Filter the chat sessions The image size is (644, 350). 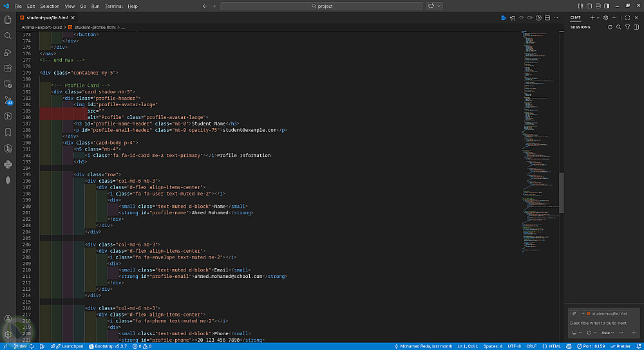(x=627, y=27)
